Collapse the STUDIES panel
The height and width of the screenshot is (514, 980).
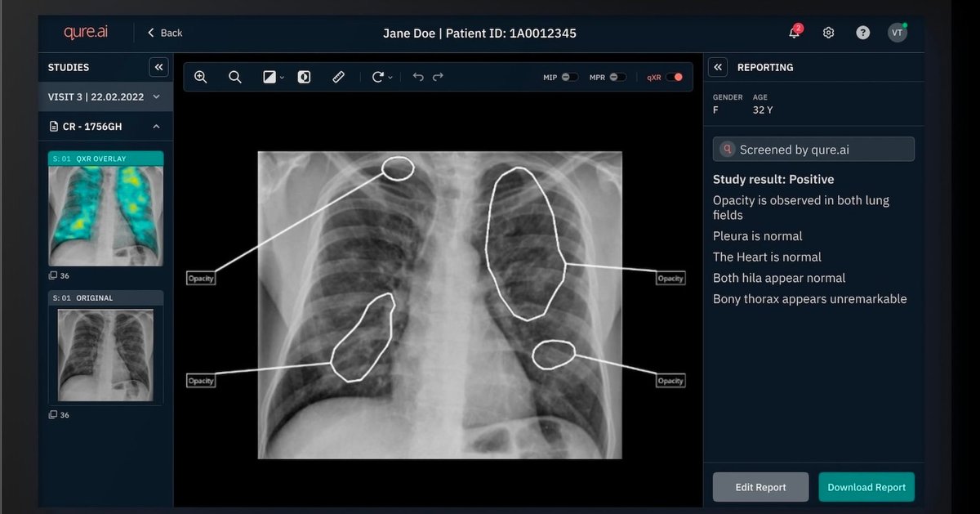coord(158,67)
